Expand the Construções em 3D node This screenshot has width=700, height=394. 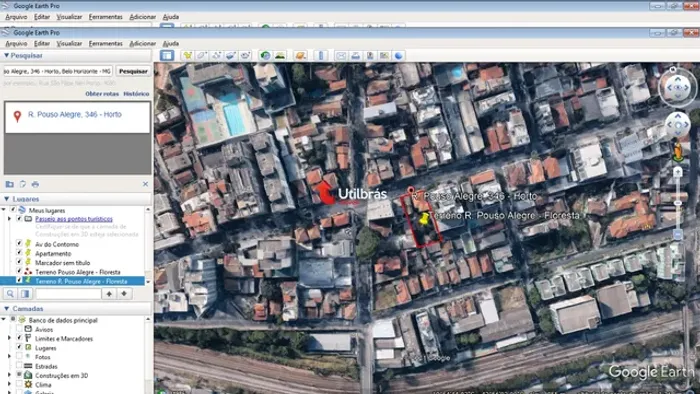click(x=9, y=375)
